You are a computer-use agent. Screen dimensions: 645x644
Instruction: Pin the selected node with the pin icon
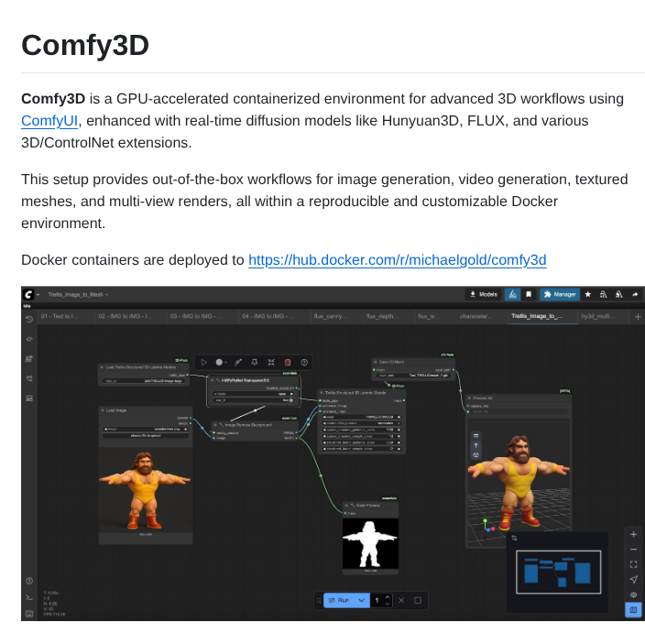pyautogui.click(x=255, y=362)
